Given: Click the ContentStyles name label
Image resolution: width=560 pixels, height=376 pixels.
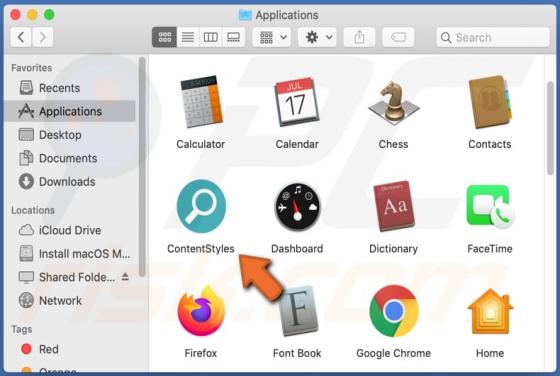Looking at the screenshot, I should pyautogui.click(x=201, y=249).
